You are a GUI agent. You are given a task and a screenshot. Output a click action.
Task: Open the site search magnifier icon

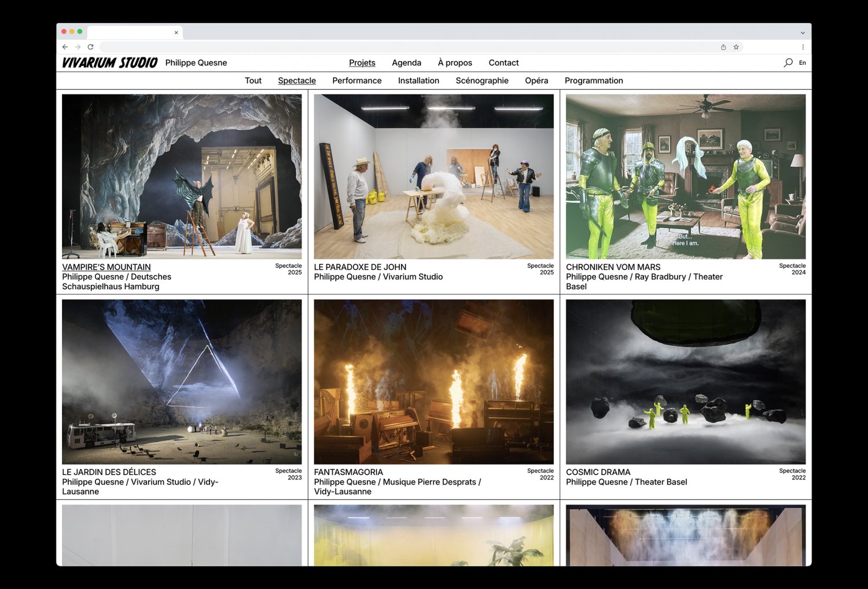(788, 63)
